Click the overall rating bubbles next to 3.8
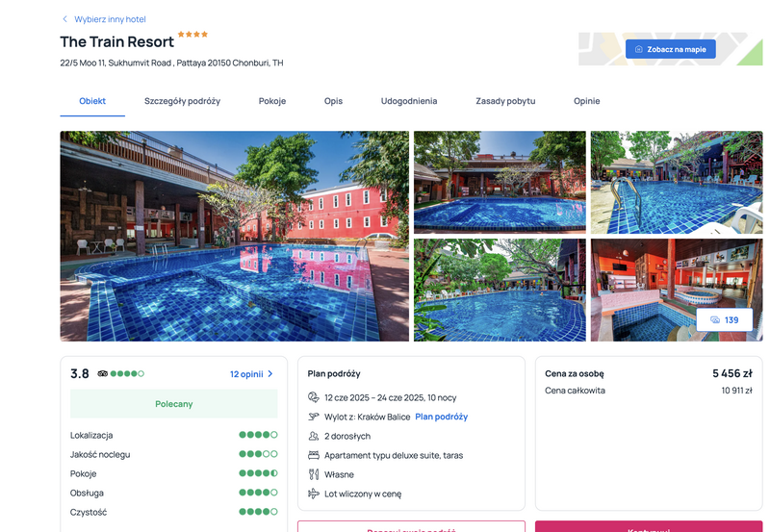Screen dimensions: 770x532 coord(127,373)
